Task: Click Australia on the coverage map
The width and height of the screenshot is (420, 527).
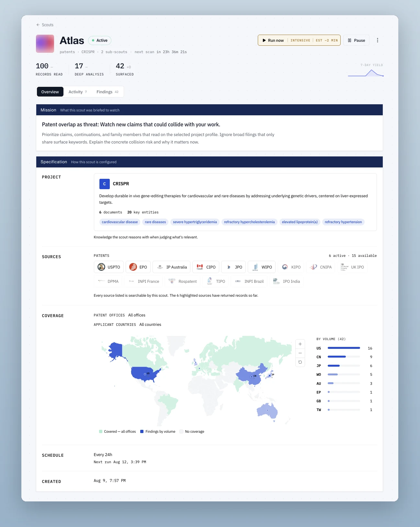Action: (x=267, y=410)
